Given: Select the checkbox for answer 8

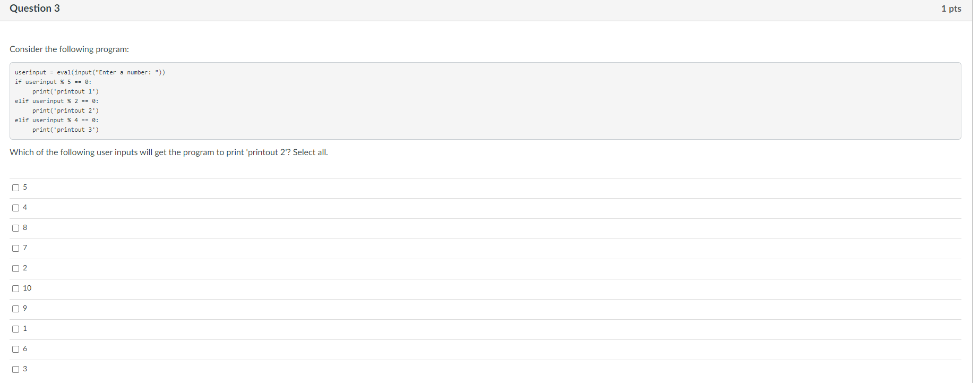Looking at the screenshot, I should [x=16, y=228].
